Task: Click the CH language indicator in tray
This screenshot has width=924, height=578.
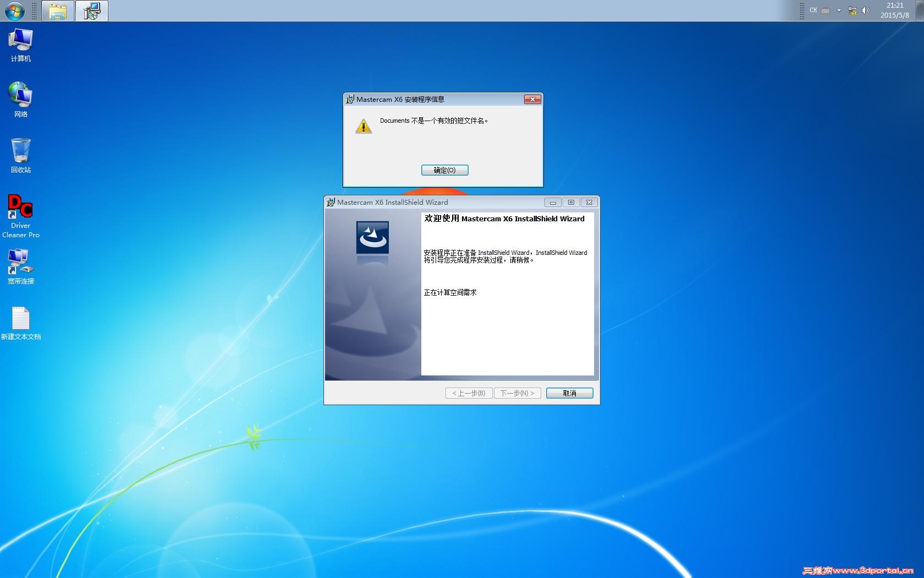Action: 813,10
